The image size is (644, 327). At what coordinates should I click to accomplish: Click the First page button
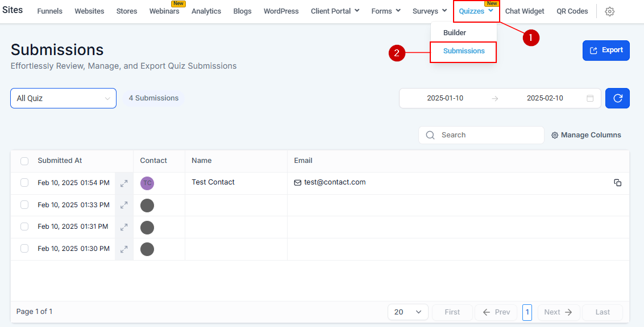[x=452, y=312]
